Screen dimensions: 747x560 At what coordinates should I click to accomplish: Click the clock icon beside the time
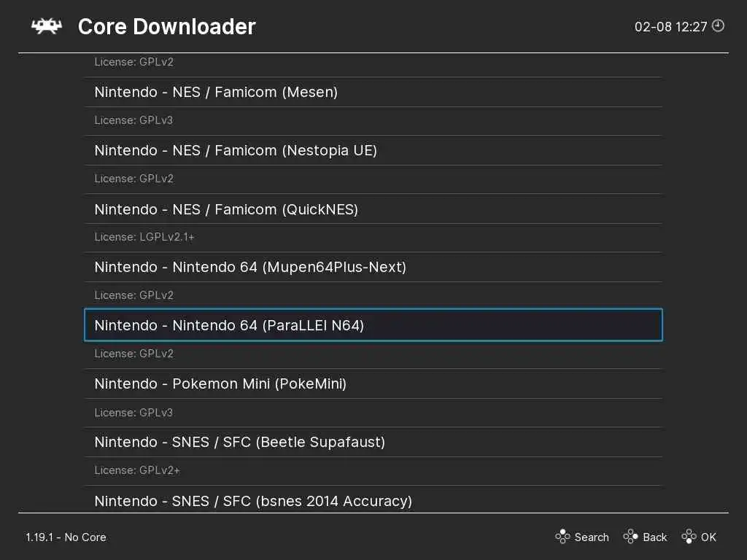719,26
